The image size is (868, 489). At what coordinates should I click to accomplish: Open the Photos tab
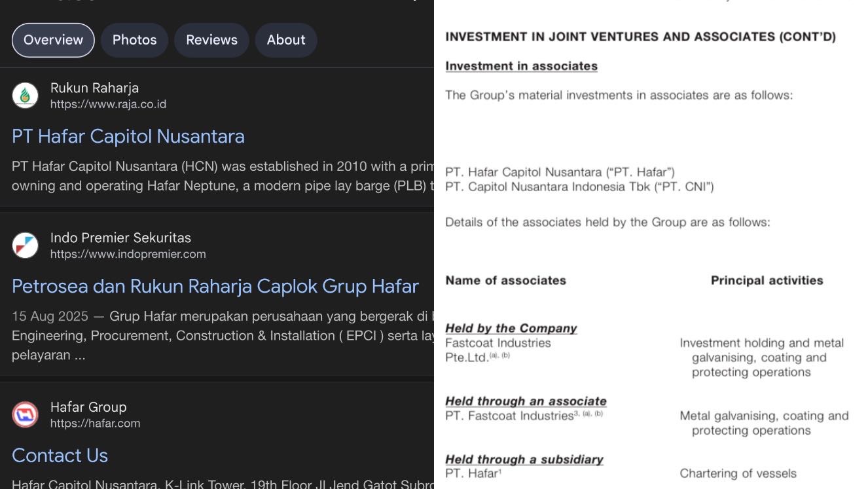[x=134, y=40]
